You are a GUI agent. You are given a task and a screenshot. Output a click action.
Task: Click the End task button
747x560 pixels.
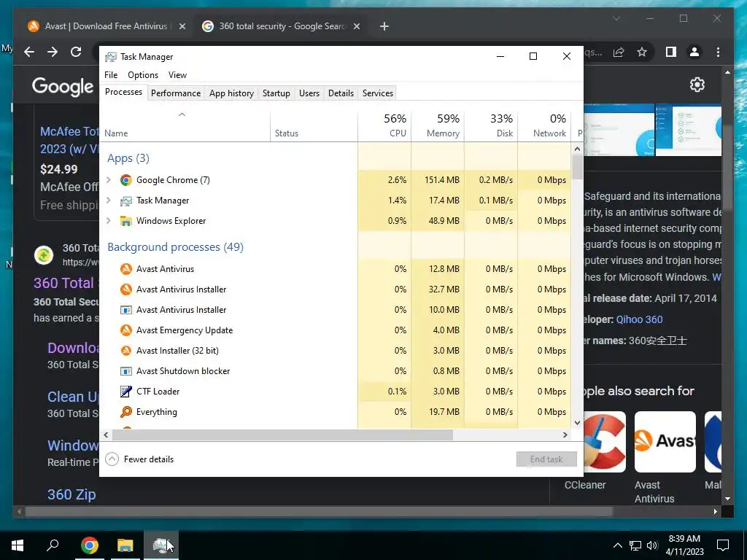(x=546, y=459)
